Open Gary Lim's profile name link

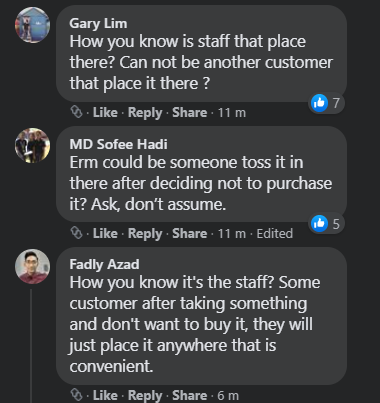click(x=98, y=23)
